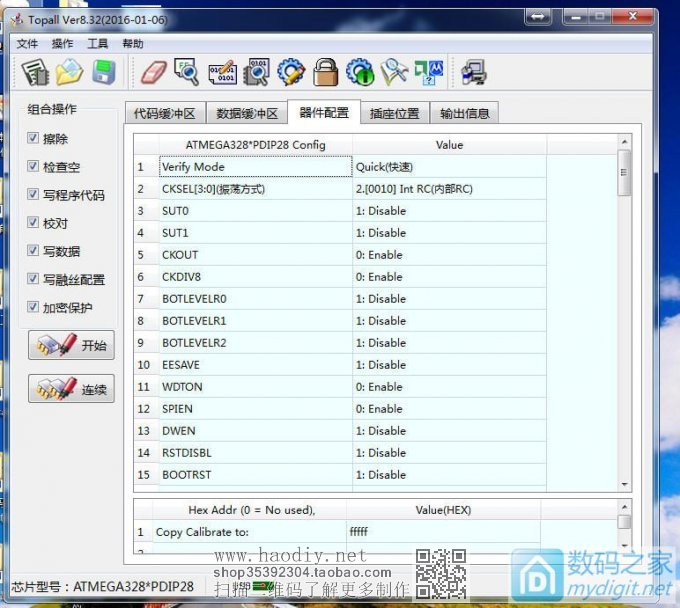Uncheck the 写融丝配置 checkbox

pyautogui.click(x=34, y=279)
